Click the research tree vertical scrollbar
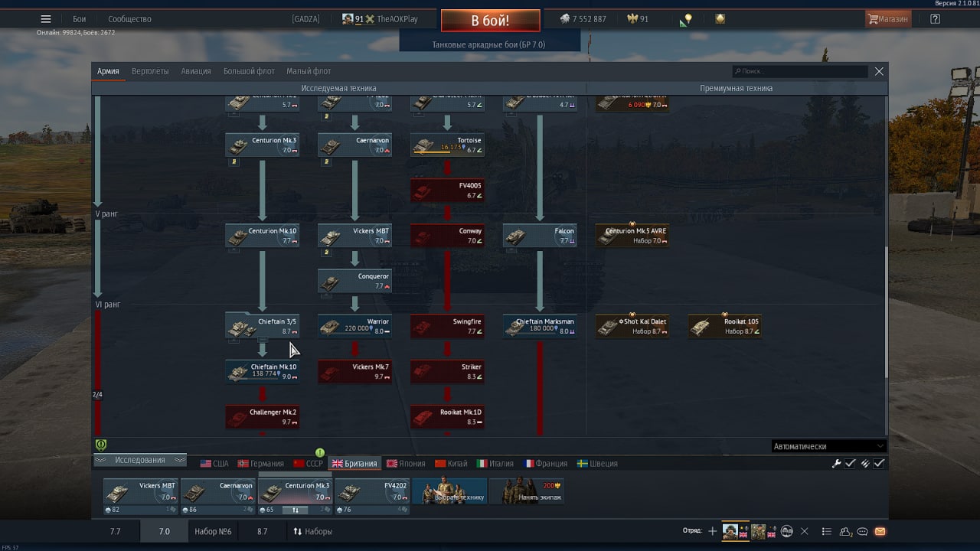The image size is (980, 551). pos(887,311)
